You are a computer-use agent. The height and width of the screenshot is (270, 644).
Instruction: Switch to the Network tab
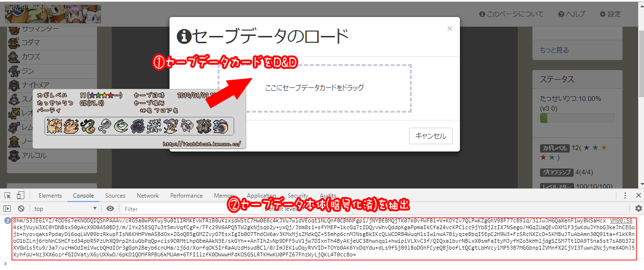[x=148, y=196]
